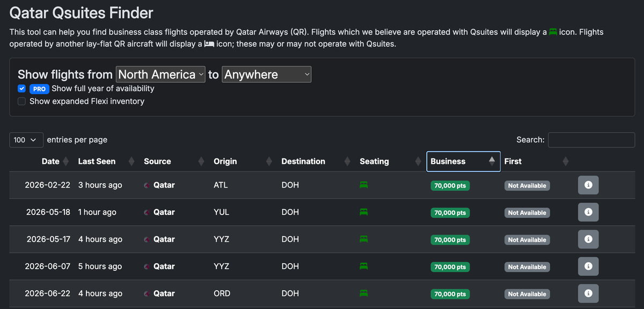Image resolution: width=644 pixels, height=309 pixels.
Task: Click 70,000 pts badge in ATL row
Action: pyautogui.click(x=450, y=185)
